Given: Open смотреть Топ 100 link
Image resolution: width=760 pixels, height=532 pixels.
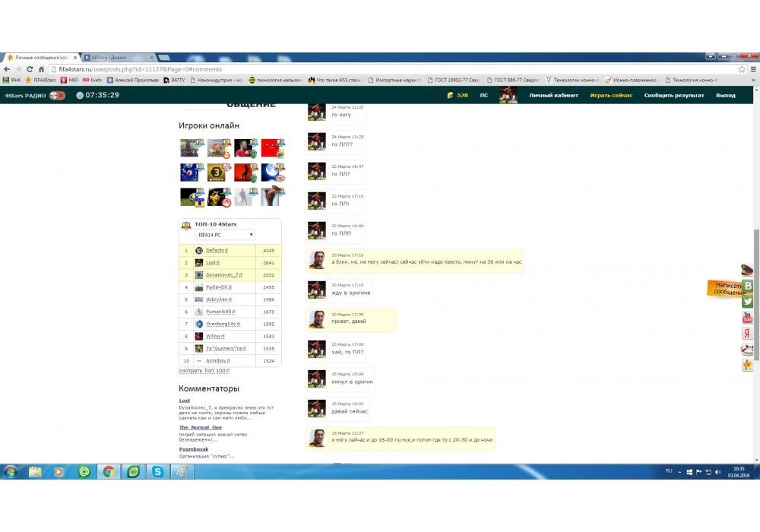Looking at the screenshot, I should 204,371.
